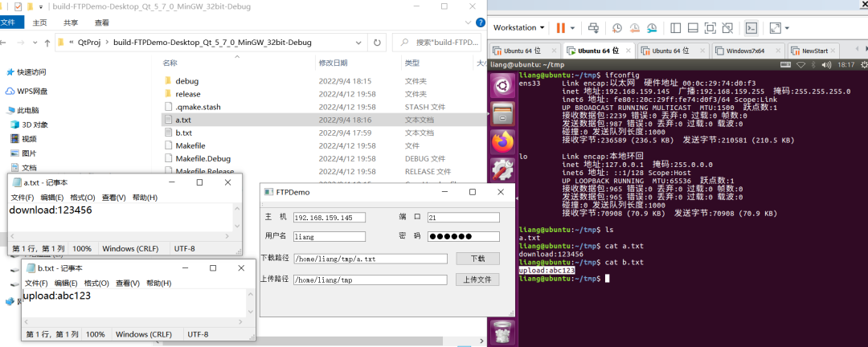Open the 文件(F) menu in a.txt Notepad
Image resolution: width=868 pixels, height=347 pixels.
coord(23,198)
